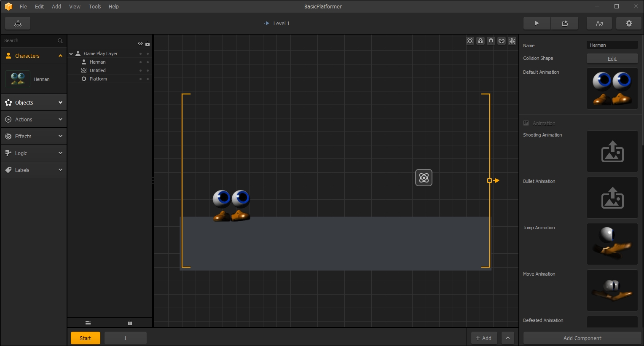Click the export game icon
Screen dimensions: 644x346
tap(565, 23)
